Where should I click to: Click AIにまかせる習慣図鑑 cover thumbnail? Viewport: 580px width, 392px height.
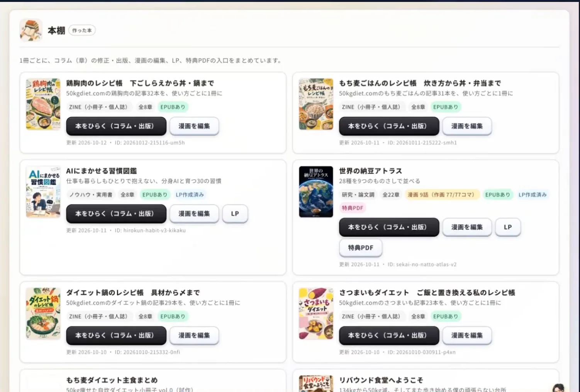point(43,192)
